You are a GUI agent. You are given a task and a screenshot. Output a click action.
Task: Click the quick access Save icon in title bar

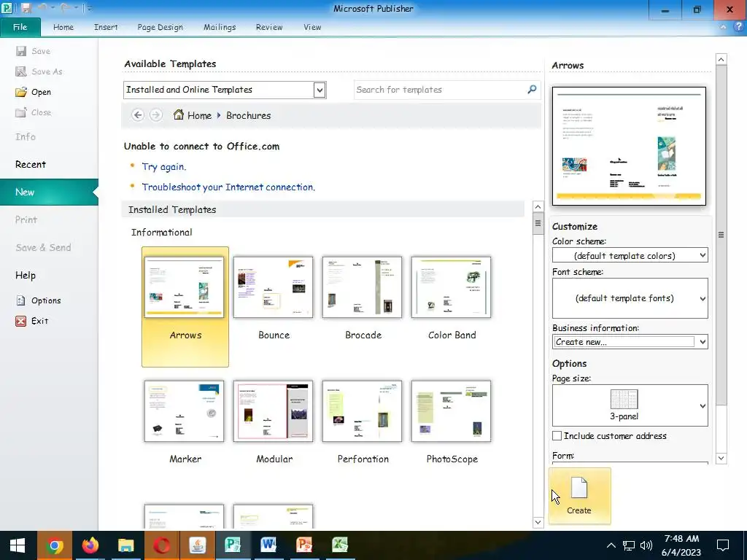coord(26,8)
